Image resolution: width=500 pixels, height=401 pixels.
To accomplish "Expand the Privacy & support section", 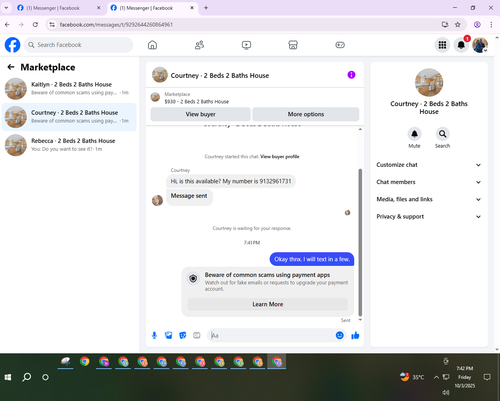I will pos(429,217).
